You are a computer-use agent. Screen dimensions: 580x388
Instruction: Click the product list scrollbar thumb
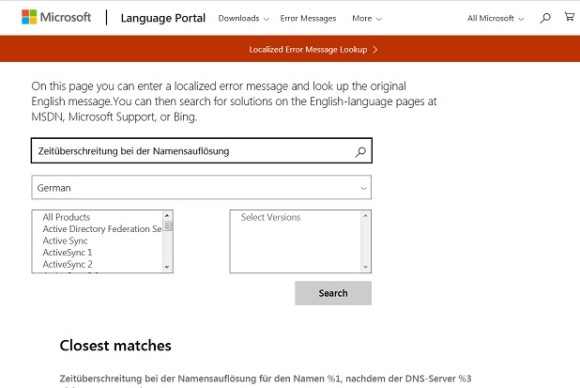(x=167, y=225)
